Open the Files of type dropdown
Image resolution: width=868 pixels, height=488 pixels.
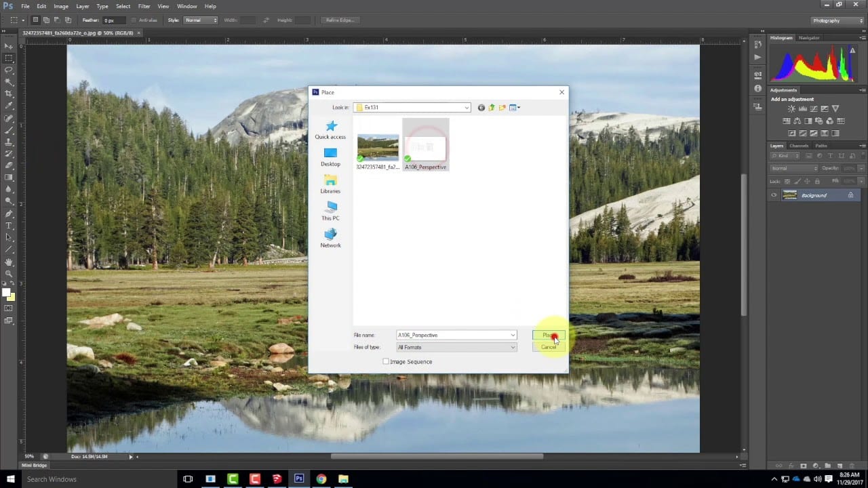click(512, 348)
